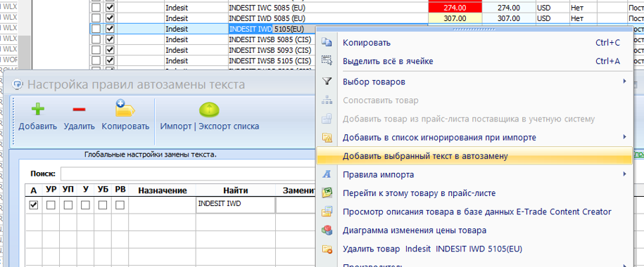Untick the checked box in INDESIT IWSB 5093 row

click(110, 50)
